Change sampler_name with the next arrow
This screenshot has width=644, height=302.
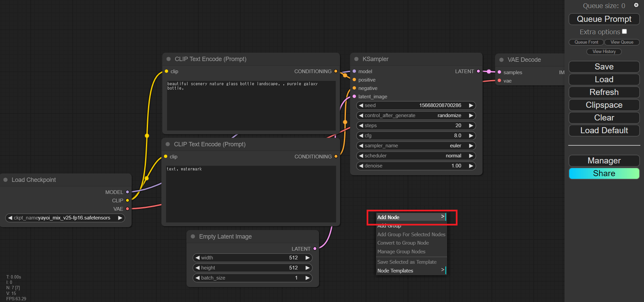(x=471, y=146)
